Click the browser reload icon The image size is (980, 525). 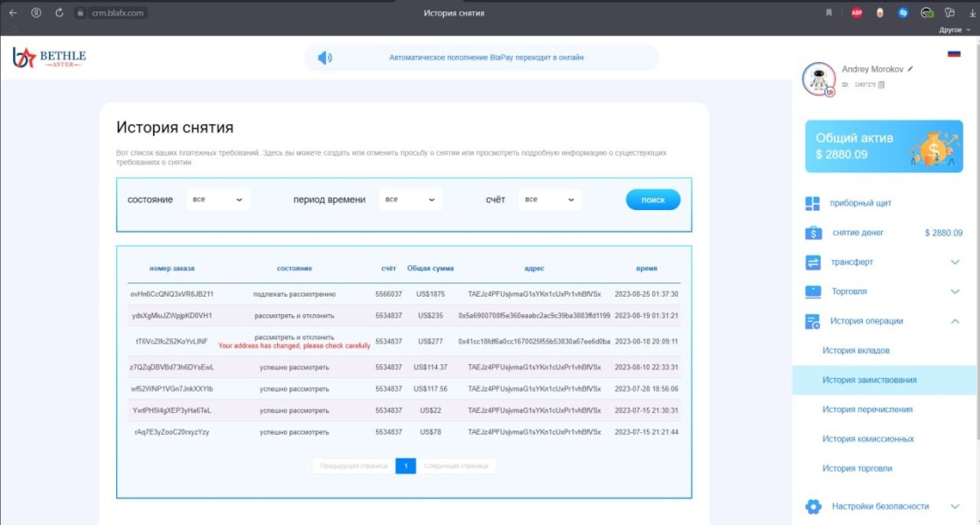pos(59,12)
